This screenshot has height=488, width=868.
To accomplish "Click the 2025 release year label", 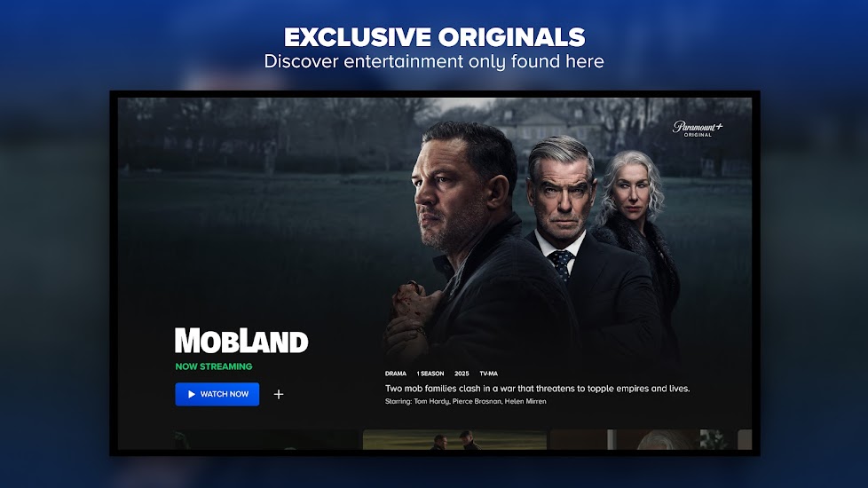I will tap(462, 374).
